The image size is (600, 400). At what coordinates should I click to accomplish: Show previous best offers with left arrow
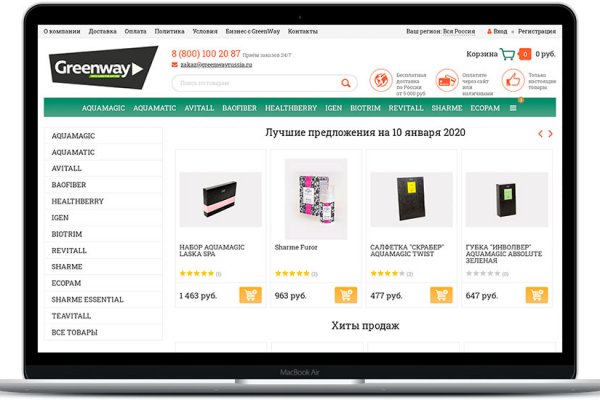coord(540,134)
